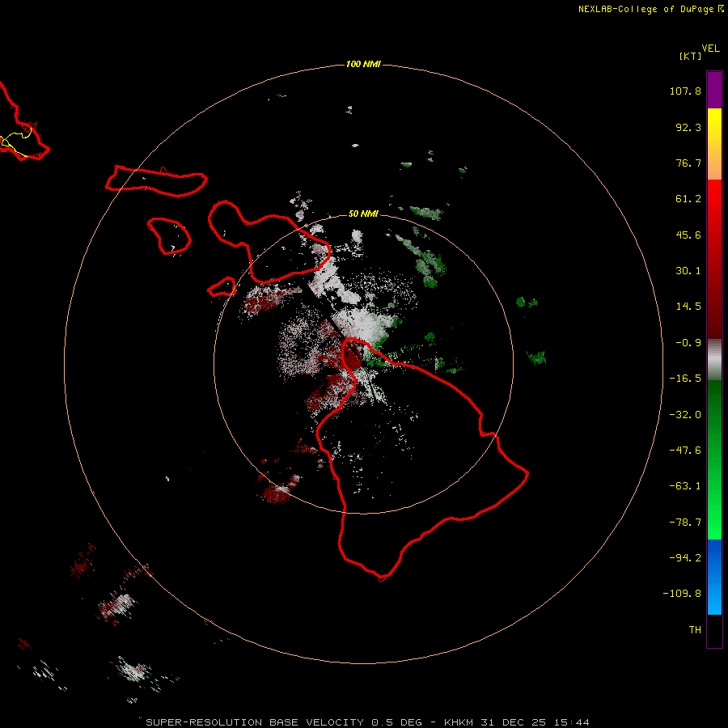This screenshot has height=728, width=728.
Task: Click the [KT] units label
Action: click(x=690, y=56)
